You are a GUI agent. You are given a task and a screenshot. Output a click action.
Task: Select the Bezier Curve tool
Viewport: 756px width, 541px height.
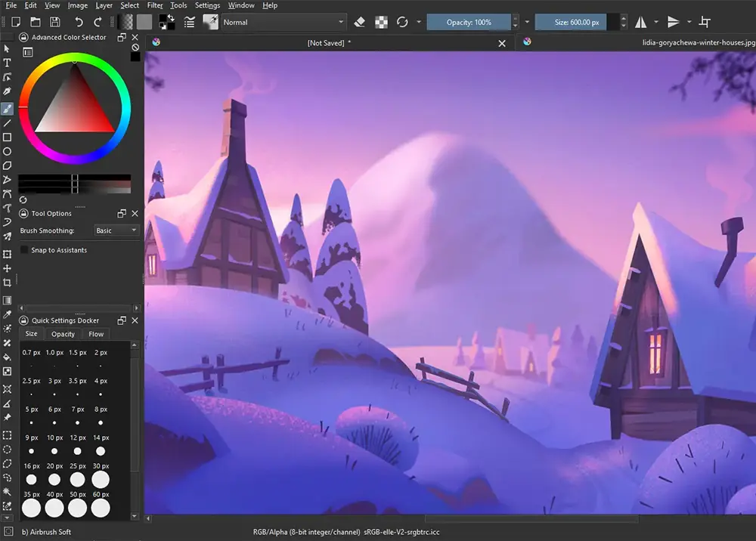click(7, 193)
